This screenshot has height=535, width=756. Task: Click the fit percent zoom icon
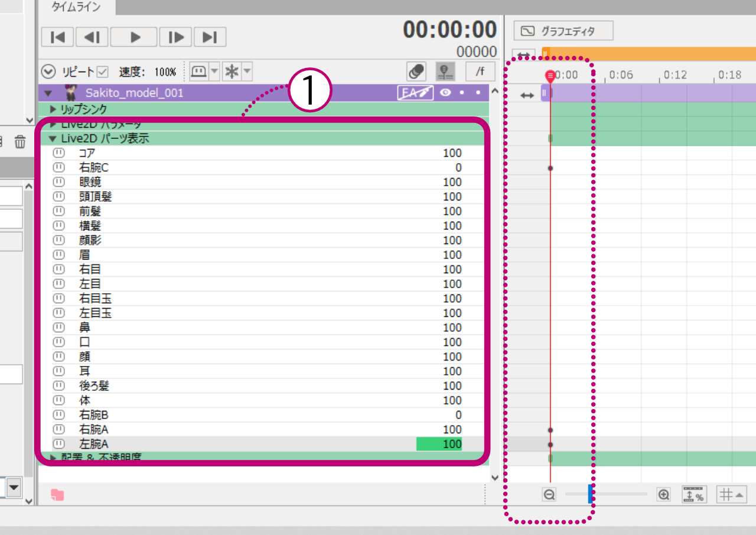(695, 494)
